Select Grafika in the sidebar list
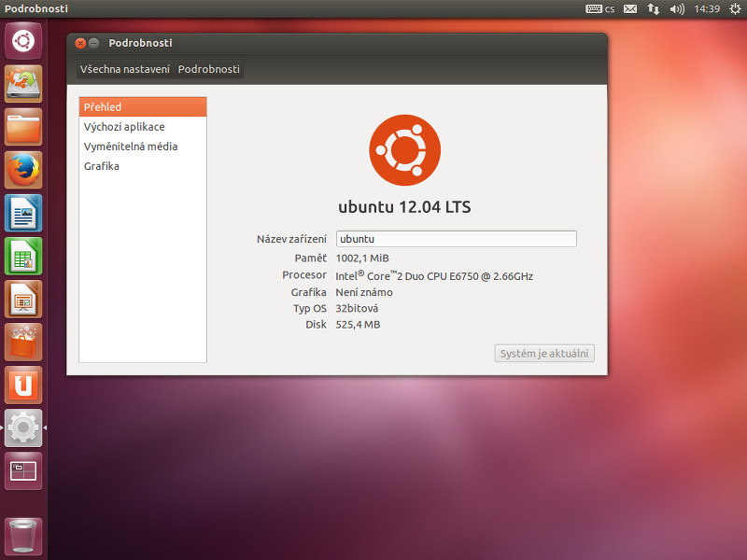Viewport: 747px width, 560px height. (143, 166)
